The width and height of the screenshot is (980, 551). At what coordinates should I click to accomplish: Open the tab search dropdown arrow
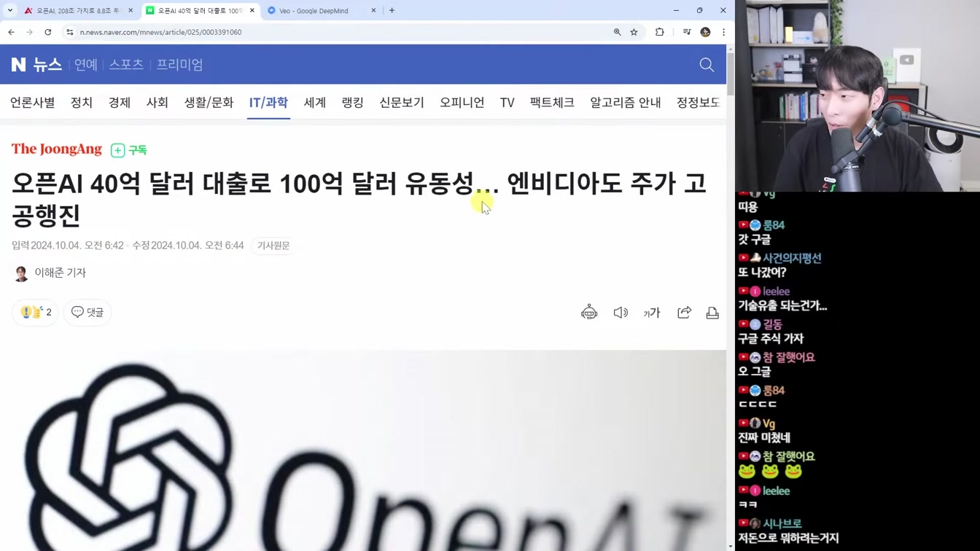(x=10, y=10)
